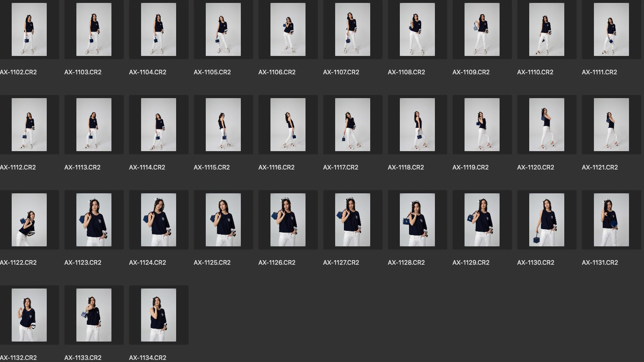Viewport: 644px width, 362px height.
Task: Click the AX-1131.CR2 filename text
Action: click(x=600, y=263)
